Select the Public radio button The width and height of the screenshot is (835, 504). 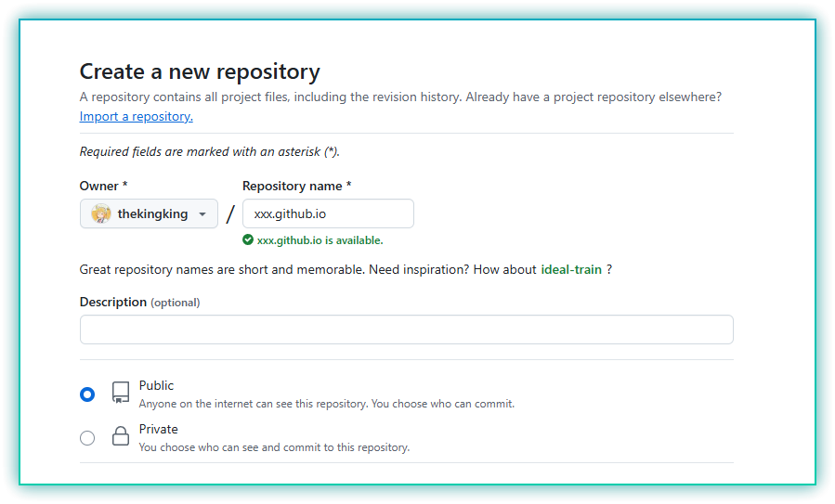87,394
